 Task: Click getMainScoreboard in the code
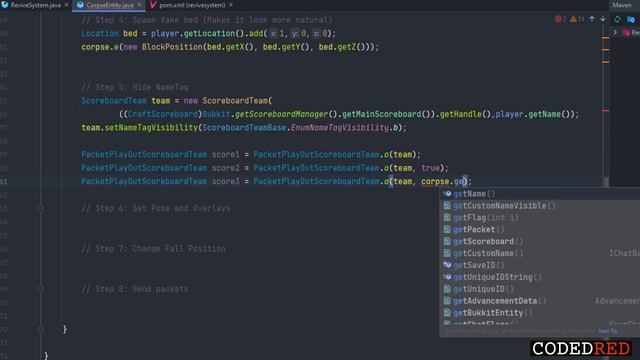coord(381,114)
